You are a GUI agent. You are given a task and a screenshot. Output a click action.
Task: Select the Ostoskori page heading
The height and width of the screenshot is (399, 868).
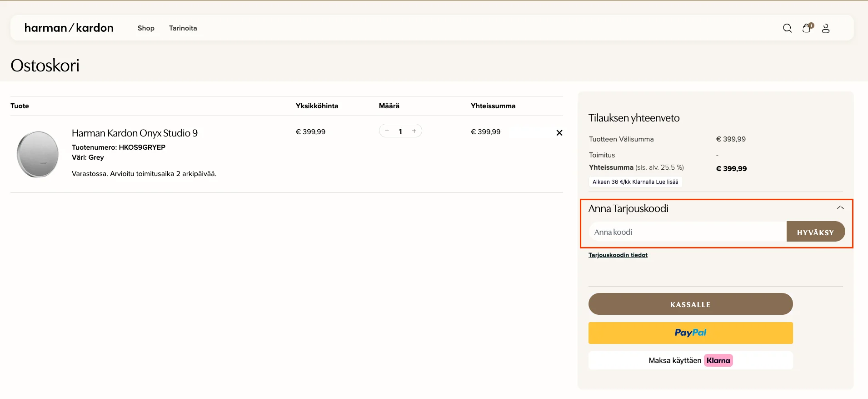[x=45, y=66]
